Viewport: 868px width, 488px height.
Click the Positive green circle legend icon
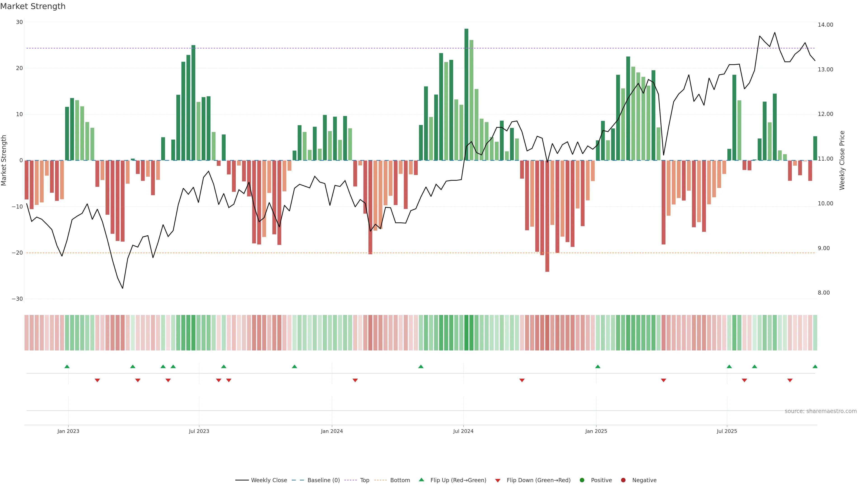click(x=582, y=480)
